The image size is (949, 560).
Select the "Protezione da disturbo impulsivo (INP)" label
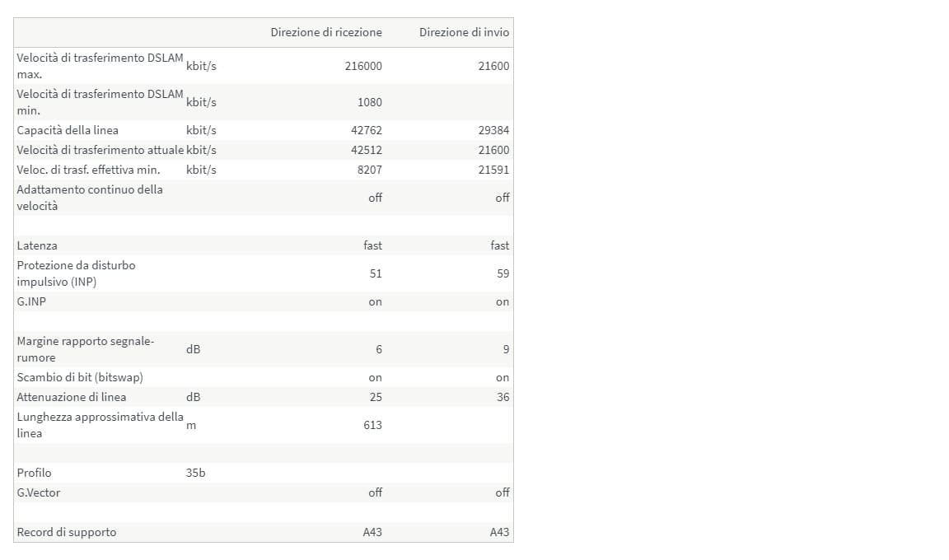click(76, 273)
